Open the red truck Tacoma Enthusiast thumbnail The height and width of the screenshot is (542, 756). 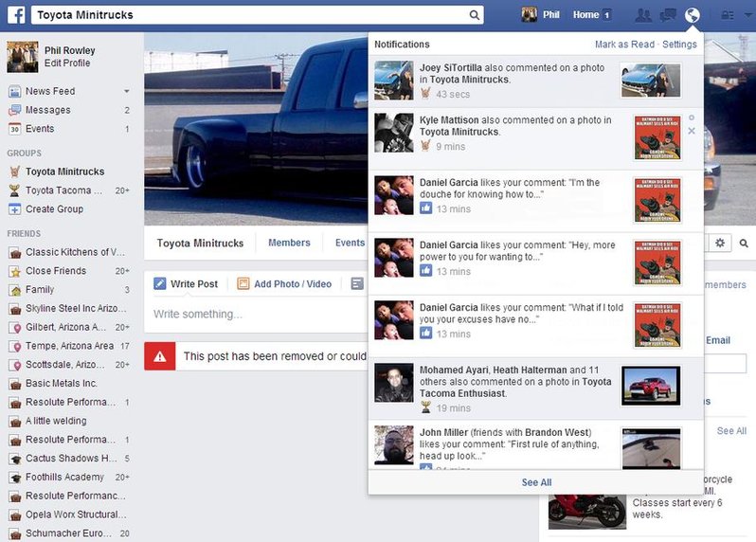pos(651,386)
